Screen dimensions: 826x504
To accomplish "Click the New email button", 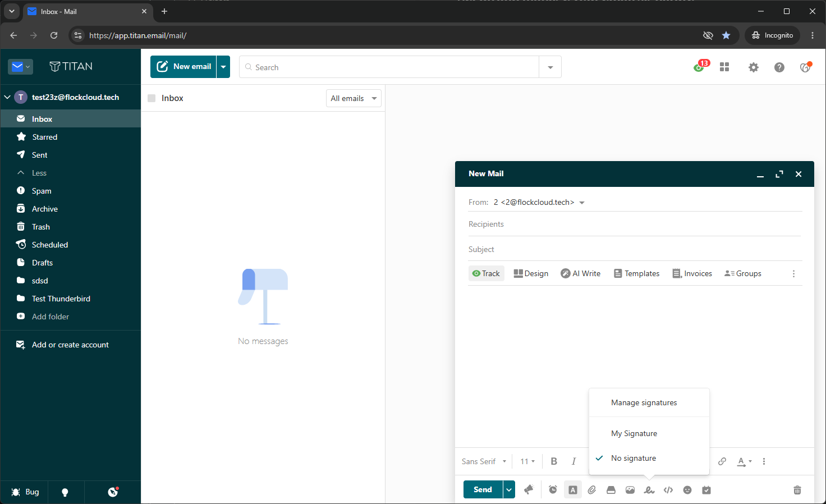I will pyautogui.click(x=183, y=67).
